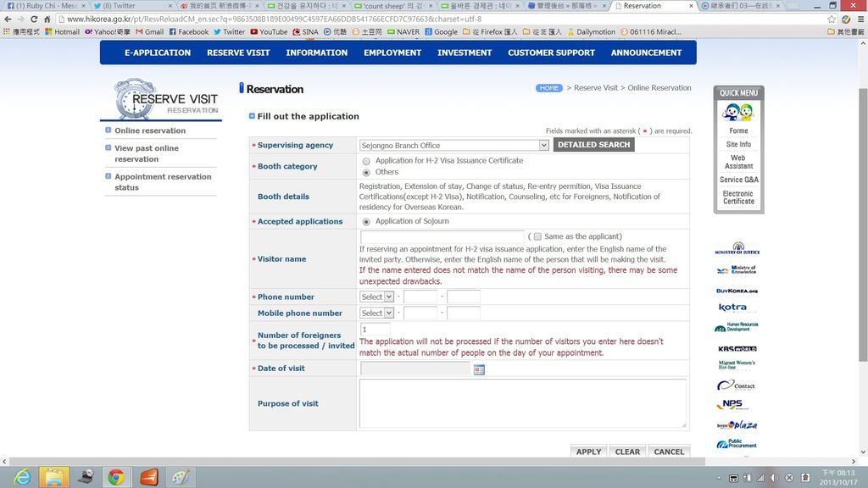Viewport: 868px width, 488px height.
Task: Open the KBS World logo link
Action: click(x=737, y=348)
